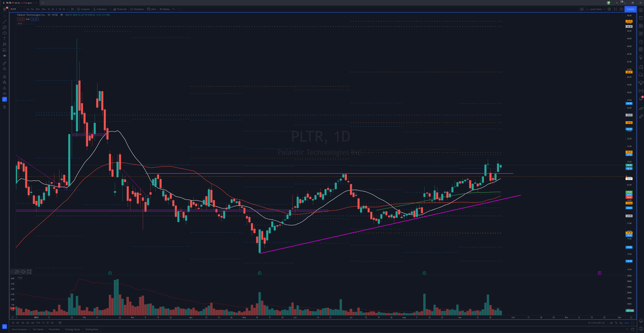Viewport: 644px width, 333px height.
Task: Open chart settings gear icon
Action: pyautogui.click(x=609, y=9)
